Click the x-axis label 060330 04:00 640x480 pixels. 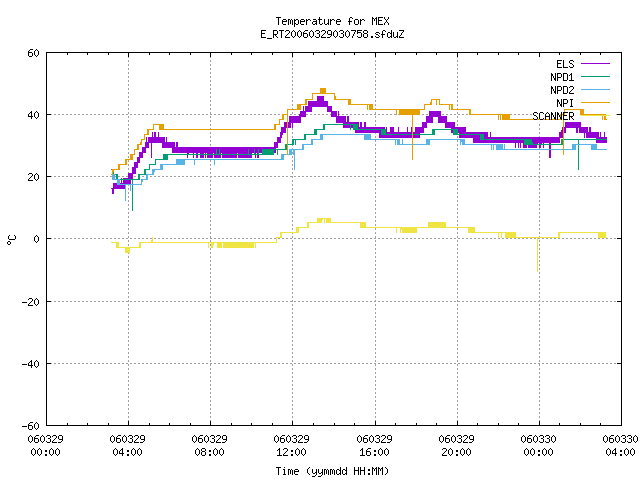(x=620, y=446)
